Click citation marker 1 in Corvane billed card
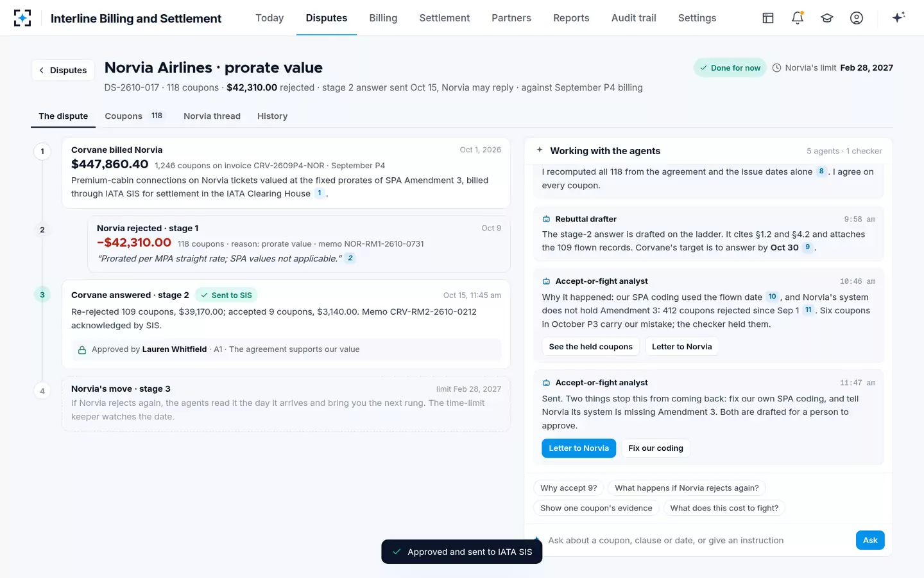Screen dimensions: 924x578 [320, 193]
